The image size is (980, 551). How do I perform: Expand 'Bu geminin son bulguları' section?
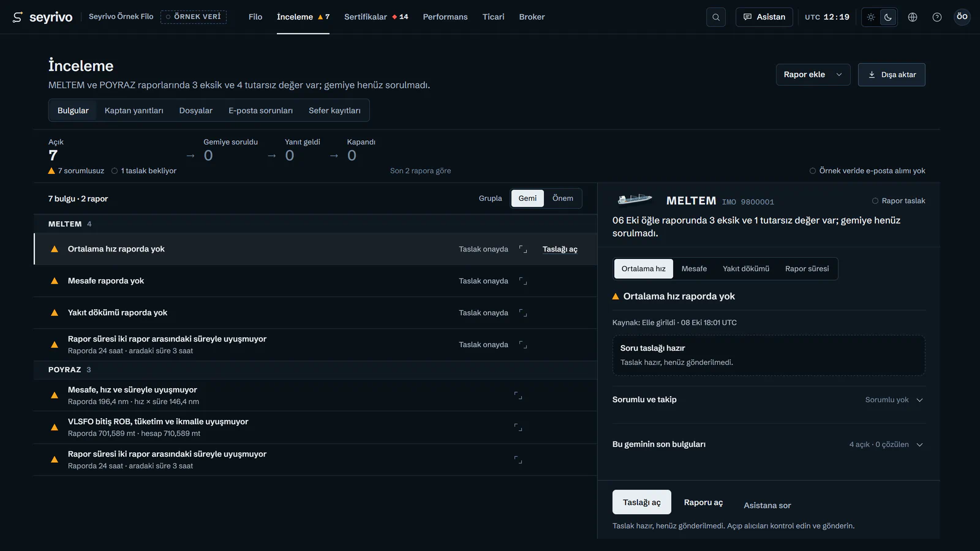[769, 444]
